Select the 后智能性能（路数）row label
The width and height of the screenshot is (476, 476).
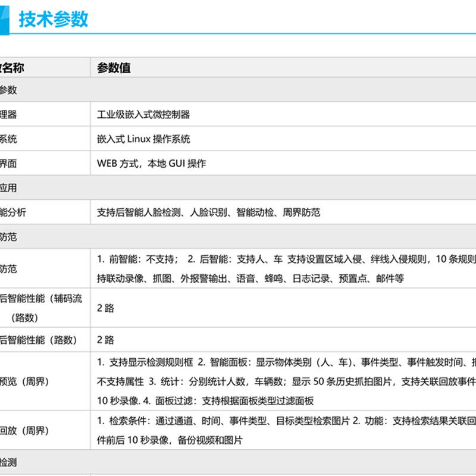(x=38, y=340)
